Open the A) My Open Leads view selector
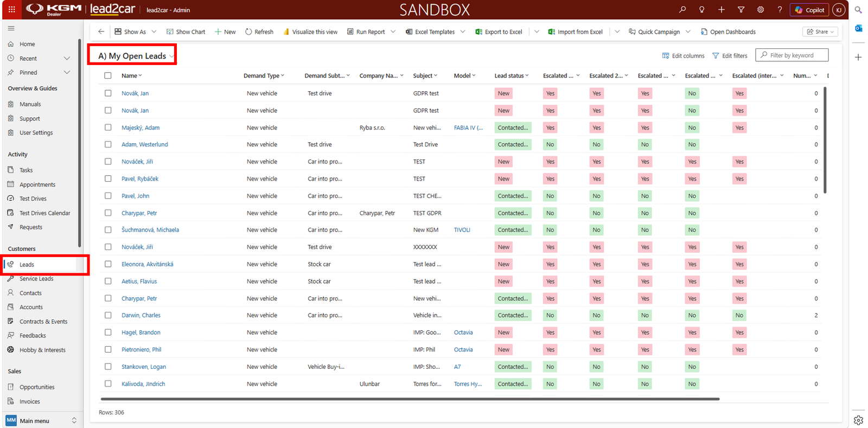 [136, 56]
